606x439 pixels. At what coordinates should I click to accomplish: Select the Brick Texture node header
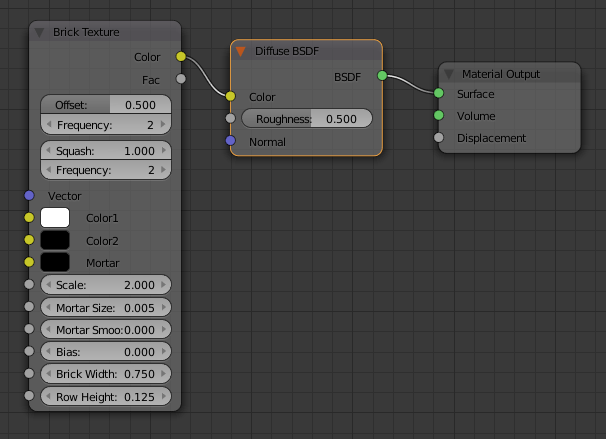pos(105,32)
